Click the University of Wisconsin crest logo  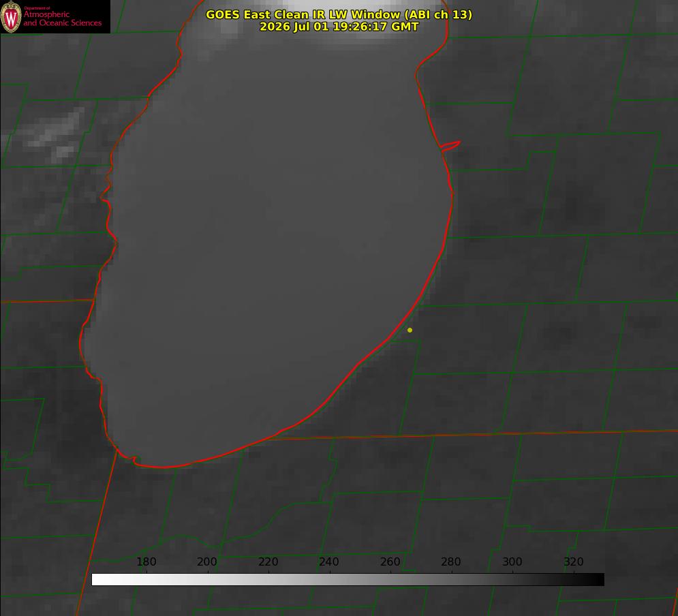coord(11,16)
